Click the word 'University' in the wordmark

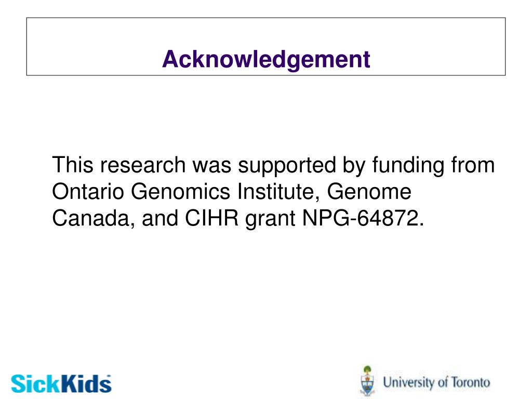tap(409, 383)
